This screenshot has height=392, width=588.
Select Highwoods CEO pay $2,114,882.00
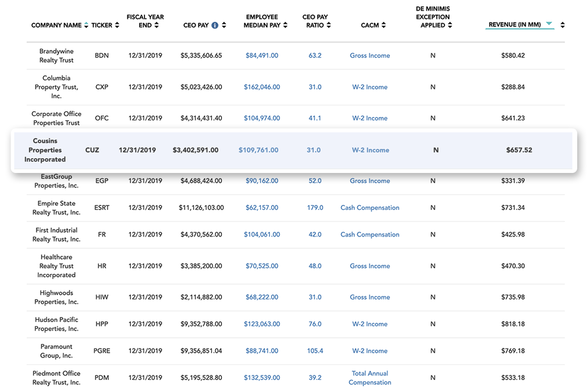201,297
